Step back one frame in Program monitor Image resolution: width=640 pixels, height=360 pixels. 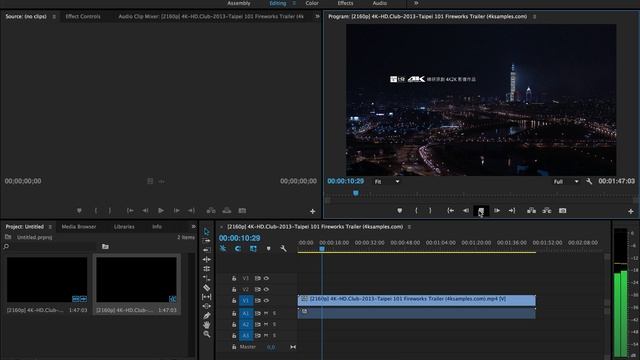click(466, 211)
